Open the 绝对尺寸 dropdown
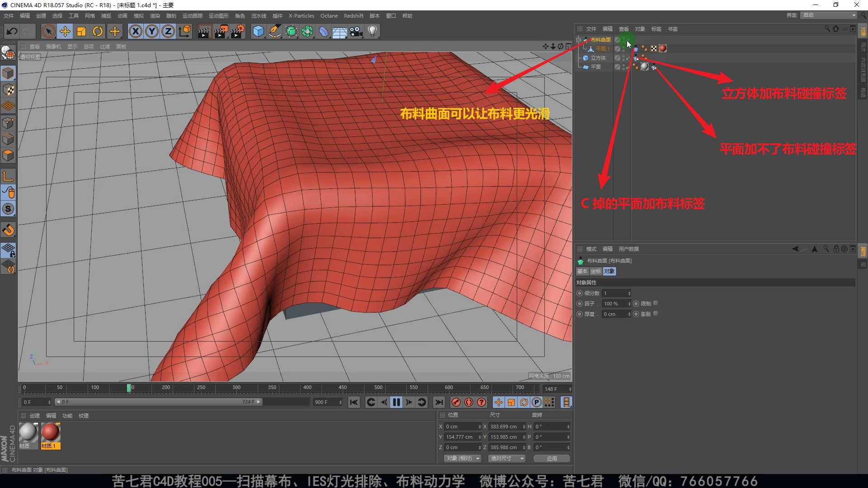Viewport: 868px width, 488px height. point(507,458)
